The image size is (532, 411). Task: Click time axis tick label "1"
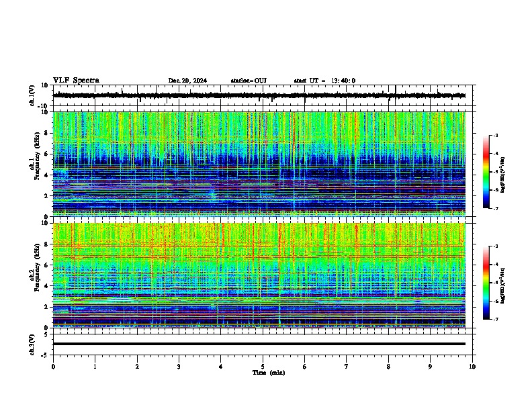[x=95, y=367]
